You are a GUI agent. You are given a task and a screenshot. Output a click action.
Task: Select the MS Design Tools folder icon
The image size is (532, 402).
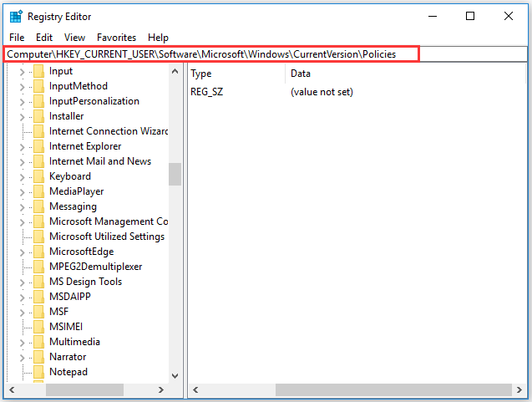[38, 282]
